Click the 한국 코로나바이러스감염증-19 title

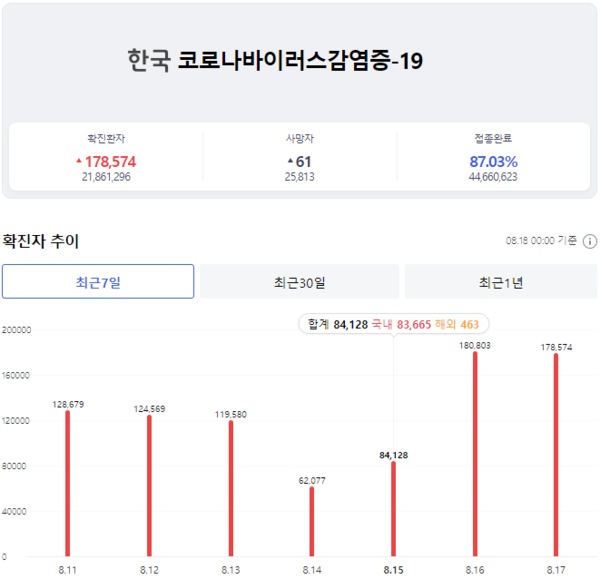[x=275, y=60]
